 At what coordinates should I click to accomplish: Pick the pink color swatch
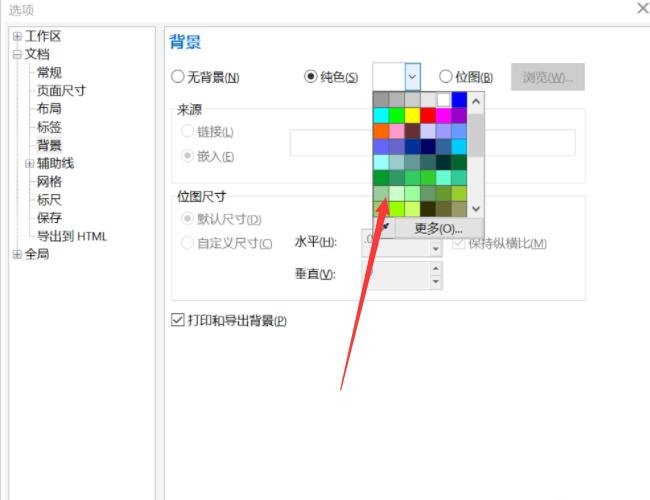click(x=397, y=131)
